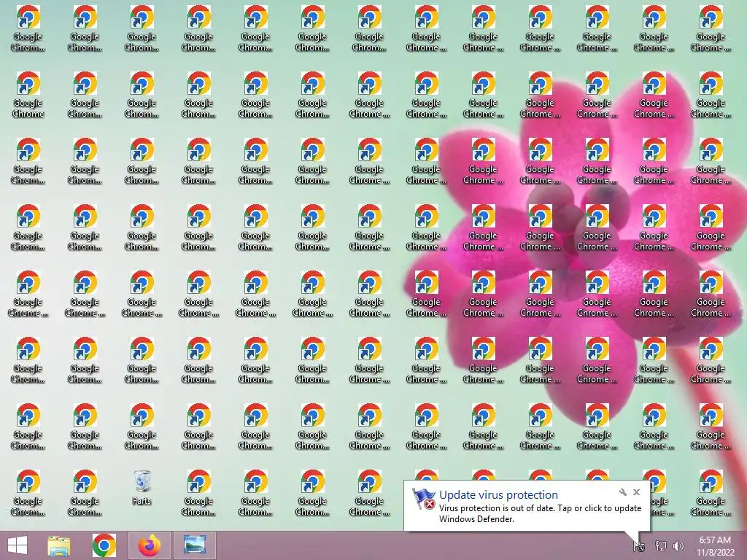This screenshot has height=560, width=747.
Task: Open the Windows Start button
Action: click(18, 545)
